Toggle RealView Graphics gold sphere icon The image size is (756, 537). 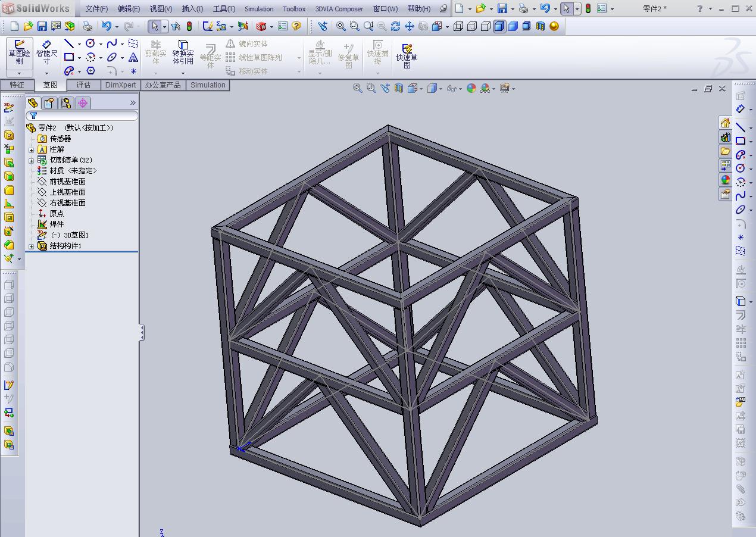click(x=554, y=26)
